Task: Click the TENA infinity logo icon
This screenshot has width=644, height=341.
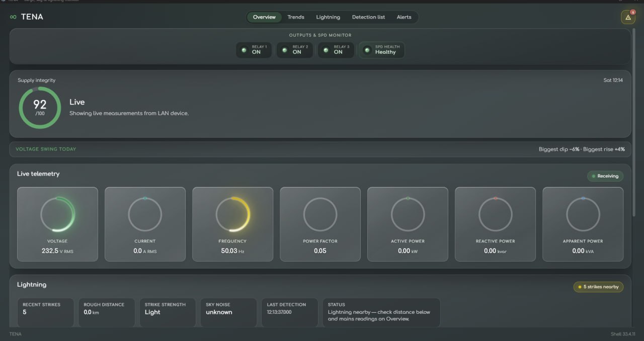Action: (13, 17)
